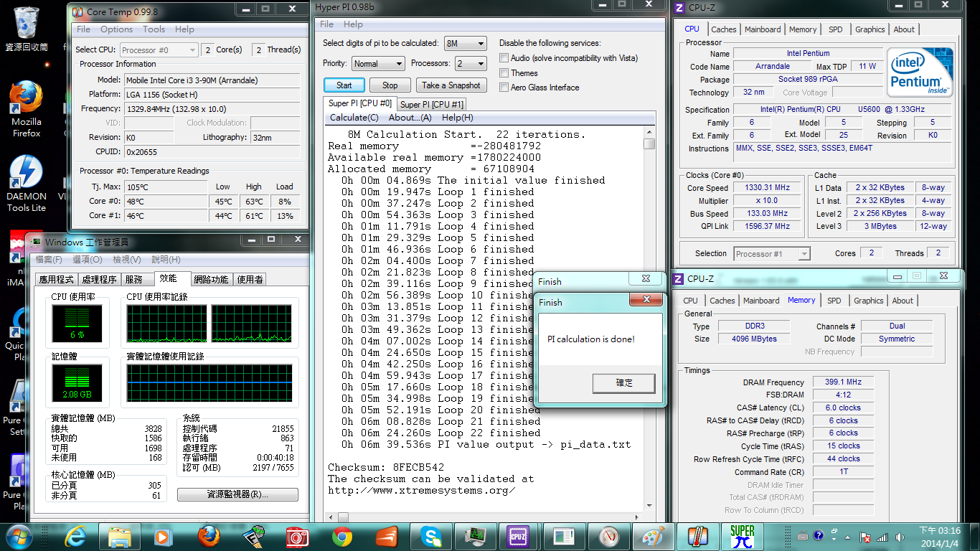Close the front Finish dialog

tap(647, 300)
